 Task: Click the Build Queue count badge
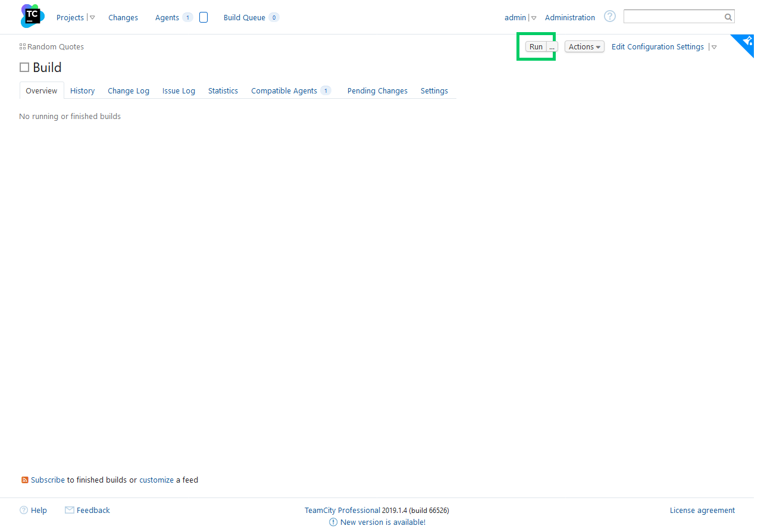pyautogui.click(x=274, y=17)
